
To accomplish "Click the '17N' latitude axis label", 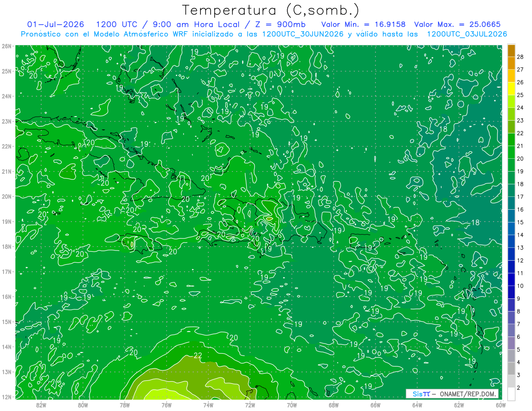I will point(7,271).
